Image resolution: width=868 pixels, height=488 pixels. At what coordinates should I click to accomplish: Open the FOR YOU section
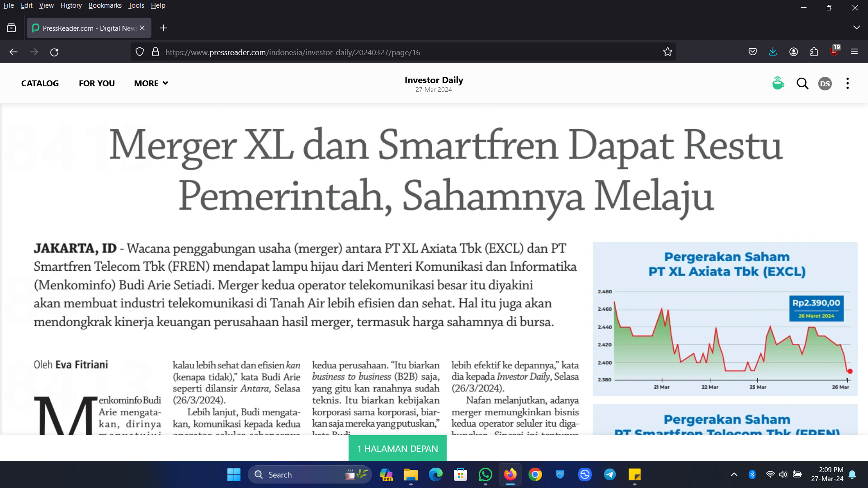click(97, 84)
